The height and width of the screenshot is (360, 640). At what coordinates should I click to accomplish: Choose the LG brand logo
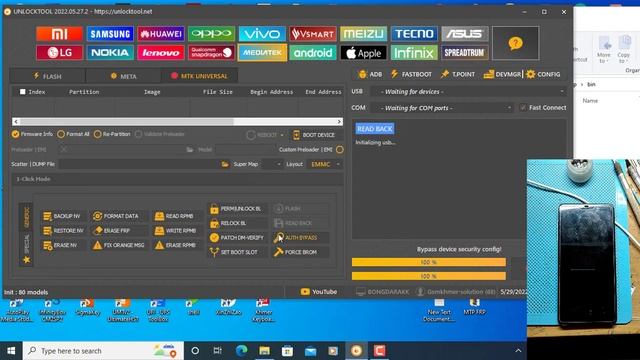coord(59,53)
